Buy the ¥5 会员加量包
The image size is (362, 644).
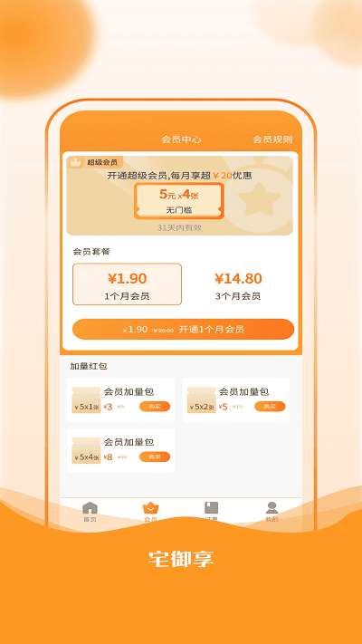pos(270,407)
